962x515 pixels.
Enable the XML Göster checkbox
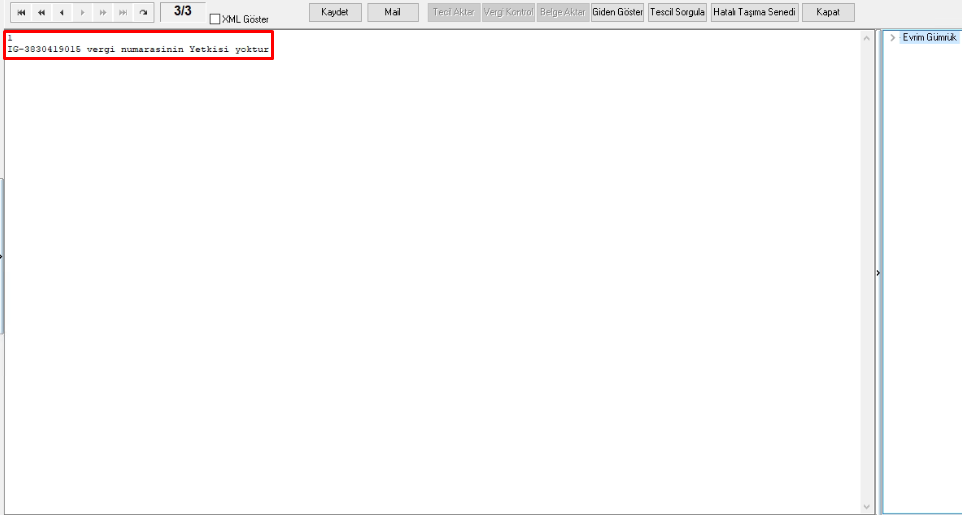[215, 19]
